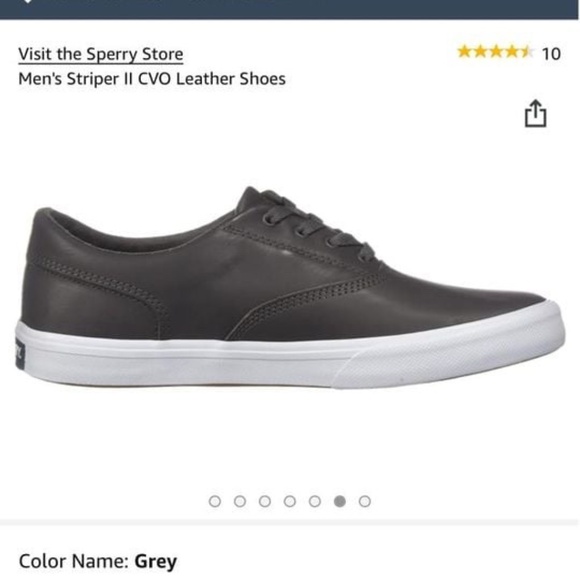Select the second image pagination dot
580x580 pixels.
240,501
